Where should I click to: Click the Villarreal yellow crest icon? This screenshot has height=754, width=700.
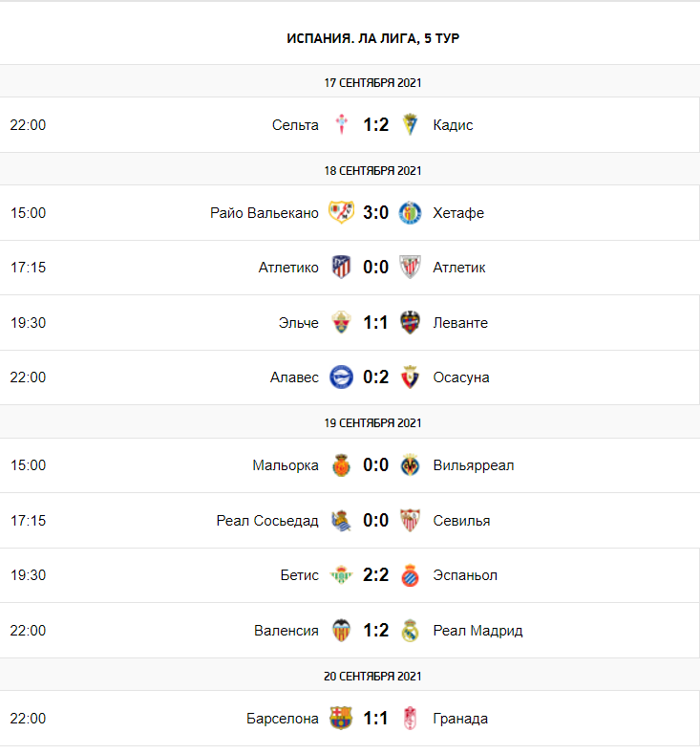pos(410,465)
